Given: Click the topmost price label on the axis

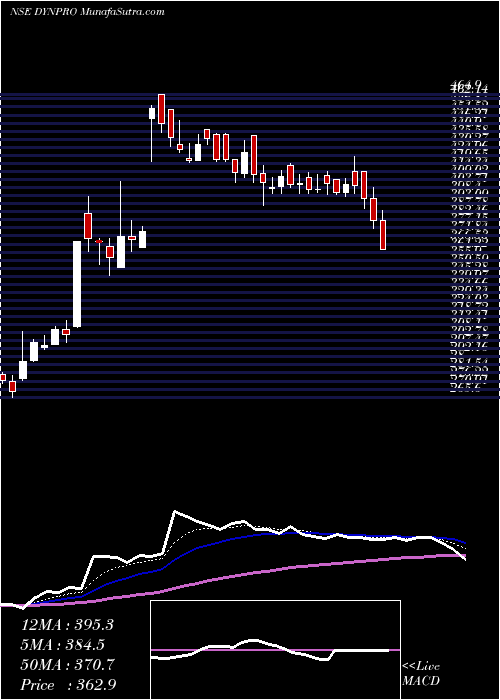Looking at the screenshot, I should pyautogui.click(x=465, y=84).
